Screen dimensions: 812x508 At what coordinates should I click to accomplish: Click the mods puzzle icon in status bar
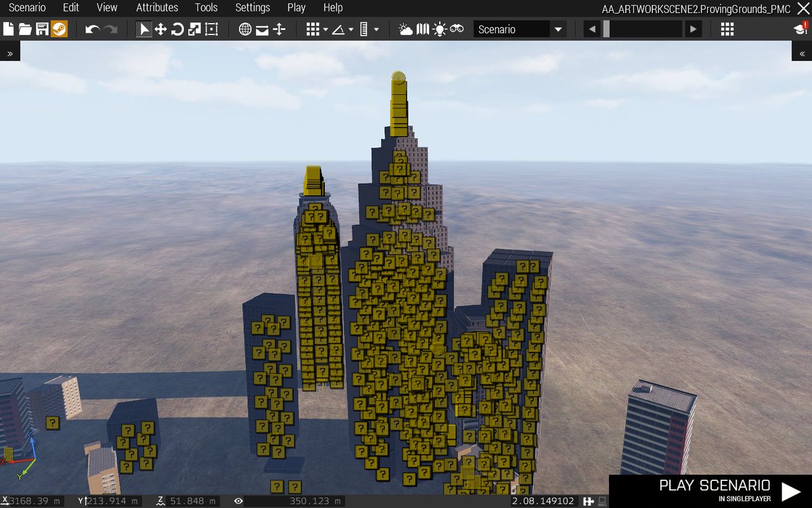[x=588, y=501]
